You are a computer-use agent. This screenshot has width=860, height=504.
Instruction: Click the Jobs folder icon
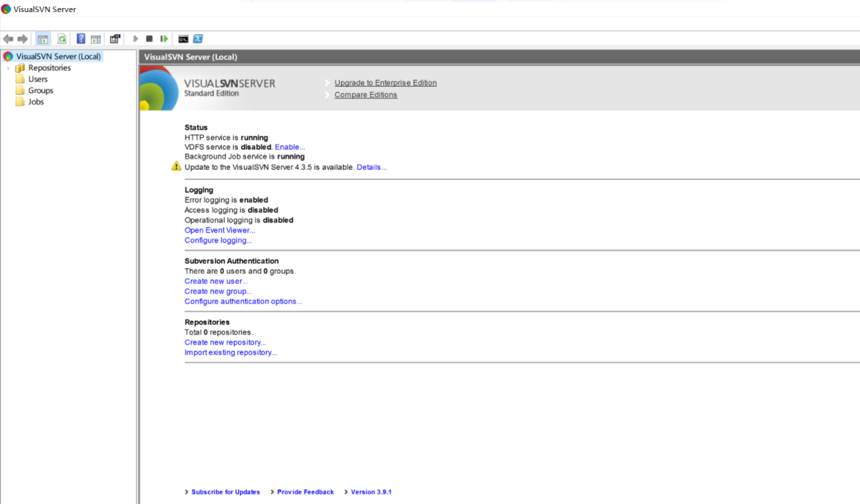coord(20,102)
